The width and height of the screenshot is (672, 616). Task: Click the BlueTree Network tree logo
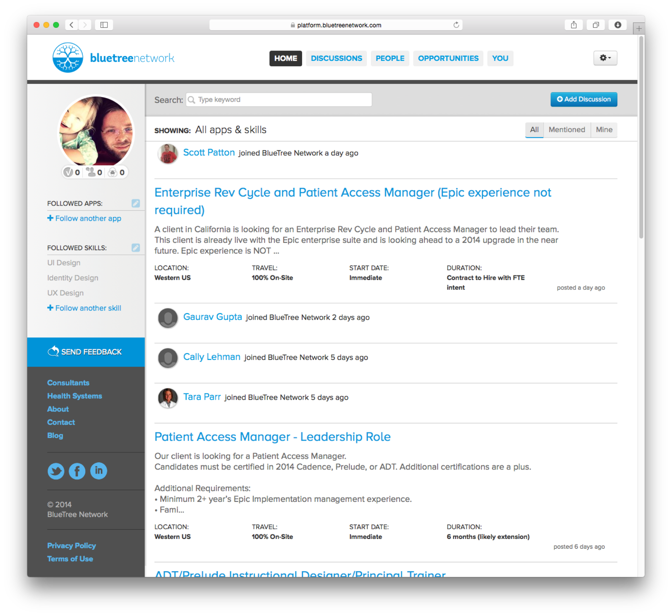[x=68, y=57]
